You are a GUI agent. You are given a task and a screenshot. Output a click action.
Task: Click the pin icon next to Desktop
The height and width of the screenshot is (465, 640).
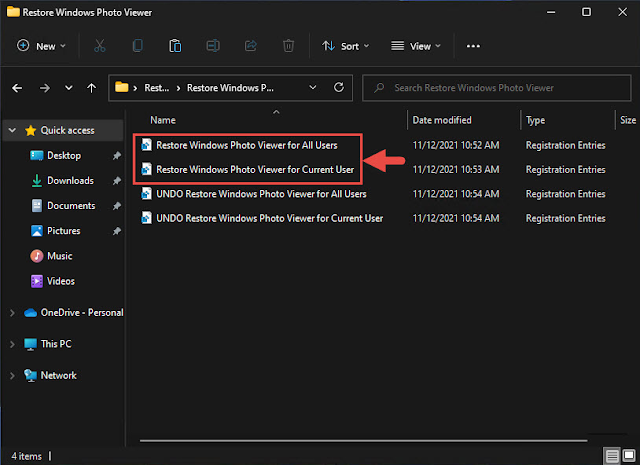click(x=117, y=156)
